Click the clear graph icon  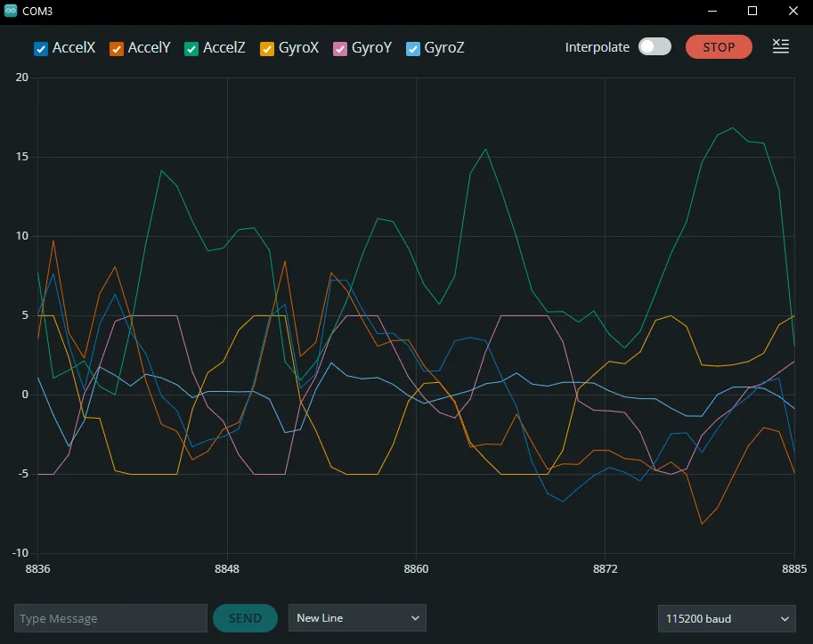[x=780, y=46]
